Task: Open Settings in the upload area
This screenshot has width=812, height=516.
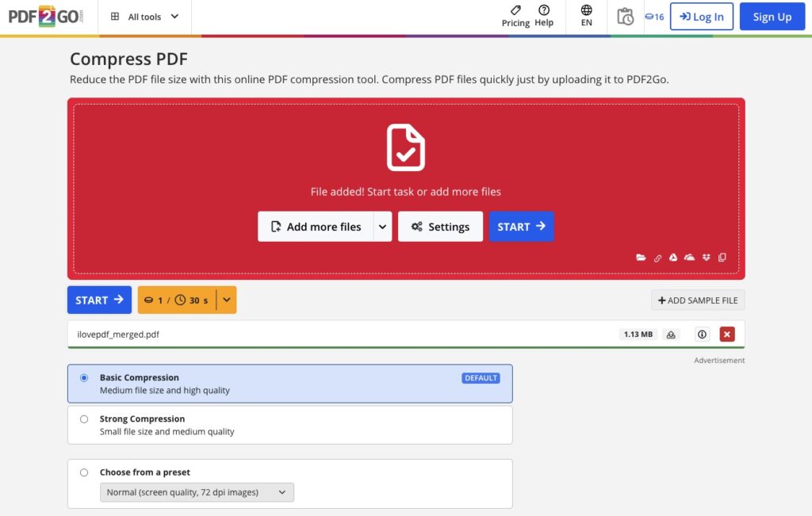Action: 440,226
